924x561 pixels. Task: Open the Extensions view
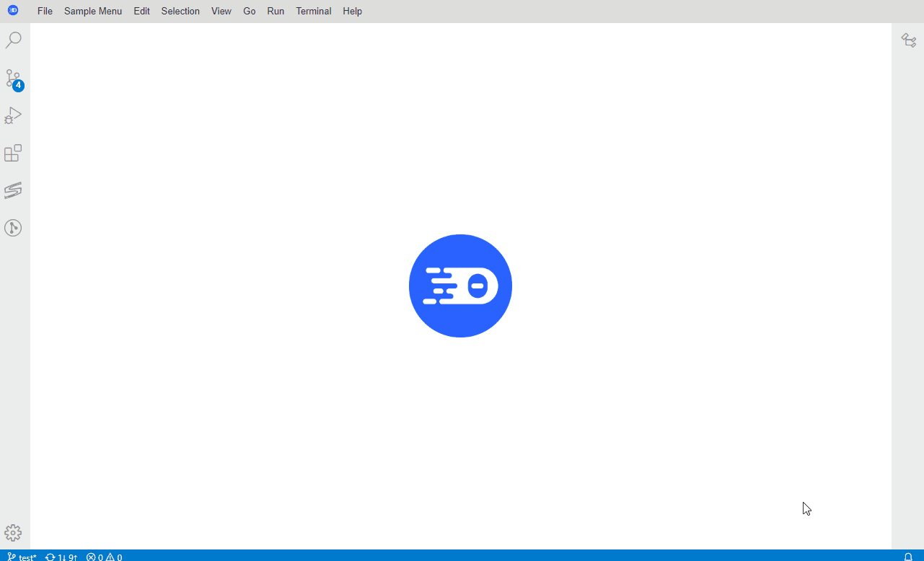[x=13, y=153]
